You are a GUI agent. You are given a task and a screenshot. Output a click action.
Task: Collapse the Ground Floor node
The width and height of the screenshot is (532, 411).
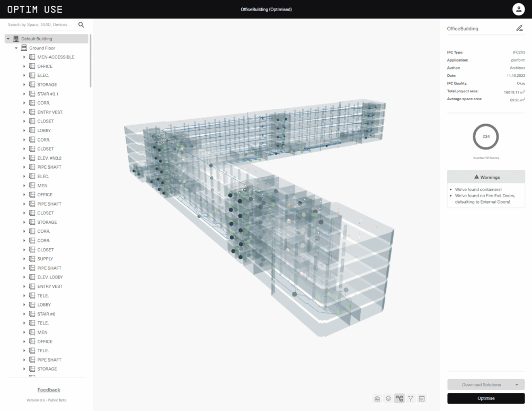point(16,48)
